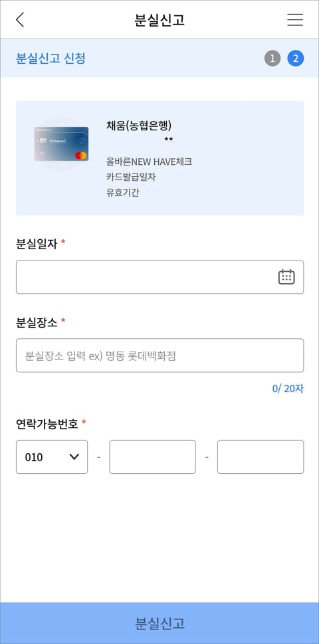This screenshot has height=644, width=319.
Task: Focus the 분실장소 text input field
Action: [159, 356]
